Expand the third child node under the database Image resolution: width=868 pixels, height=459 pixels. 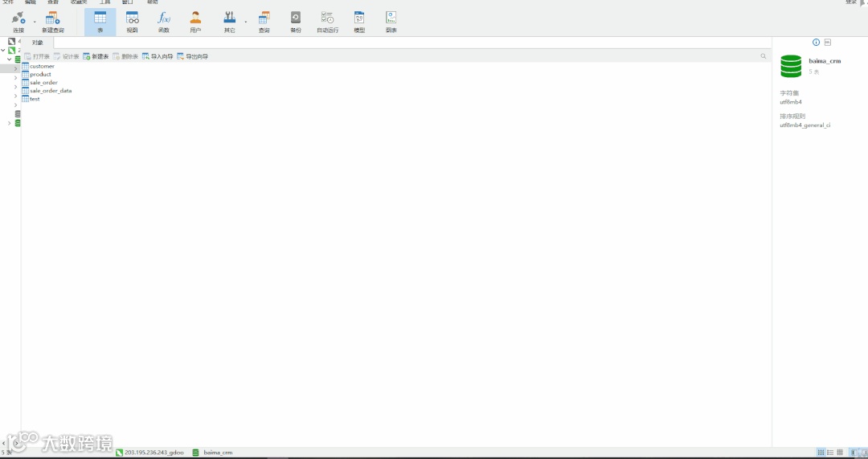point(15,87)
